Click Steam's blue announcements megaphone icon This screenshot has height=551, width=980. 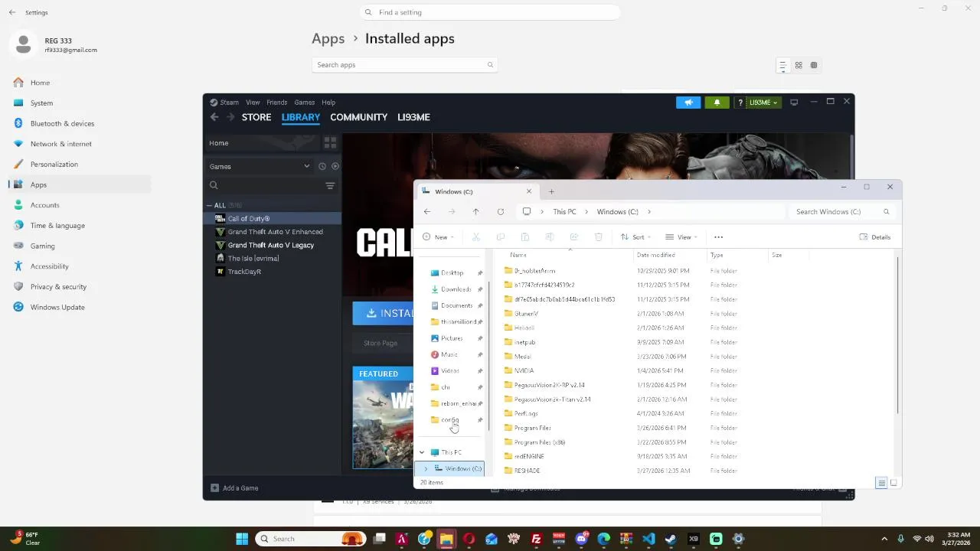[x=688, y=102]
